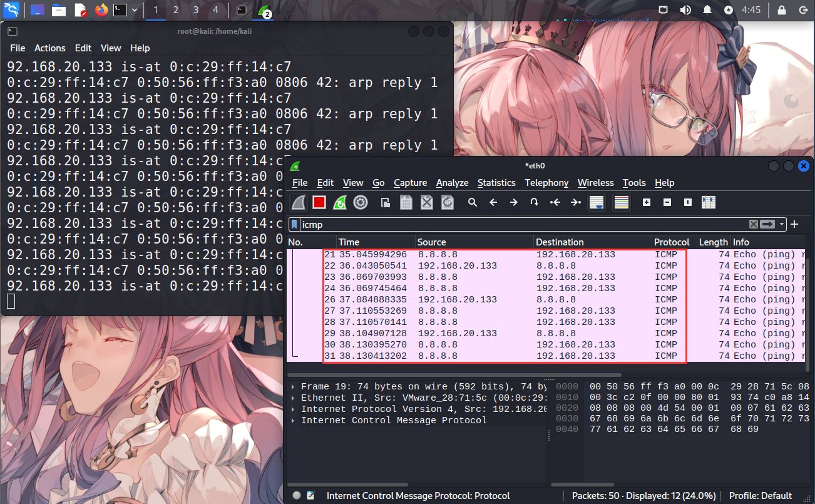Open capture file properties icon in status bar

pos(311,496)
